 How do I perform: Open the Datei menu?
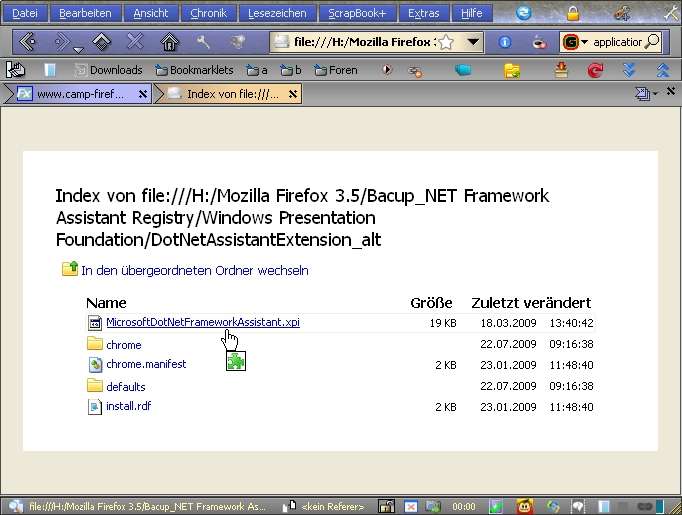(x=25, y=13)
